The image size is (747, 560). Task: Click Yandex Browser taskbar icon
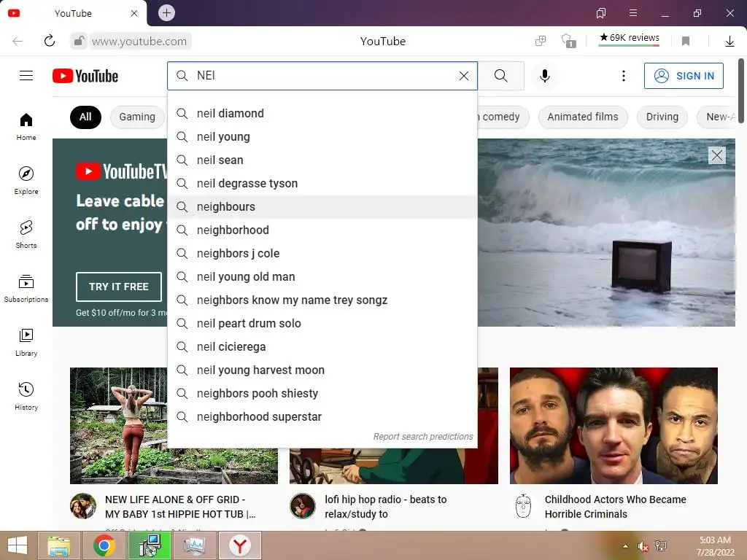point(239,545)
